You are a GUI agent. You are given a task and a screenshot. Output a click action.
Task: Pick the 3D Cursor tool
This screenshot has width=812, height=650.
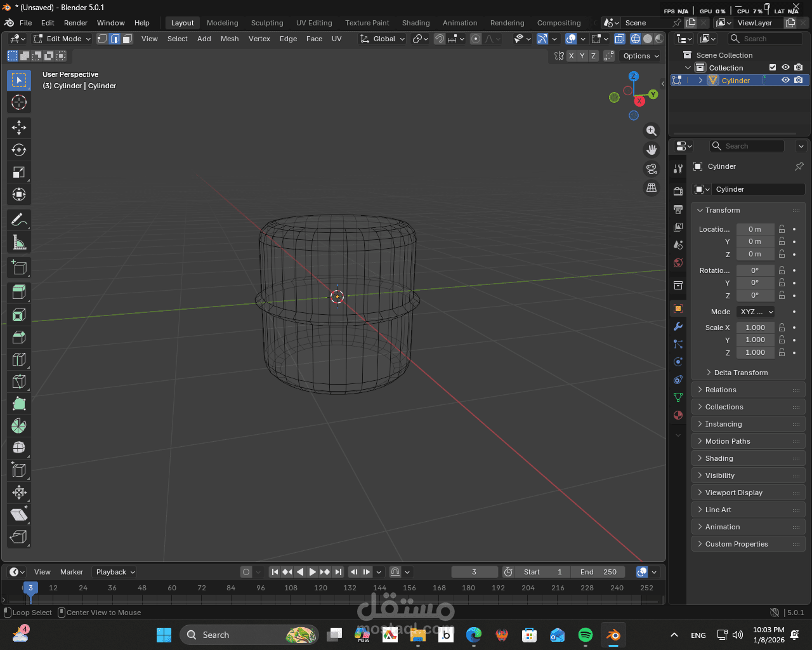pyautogui.click(x=19, y=102)
